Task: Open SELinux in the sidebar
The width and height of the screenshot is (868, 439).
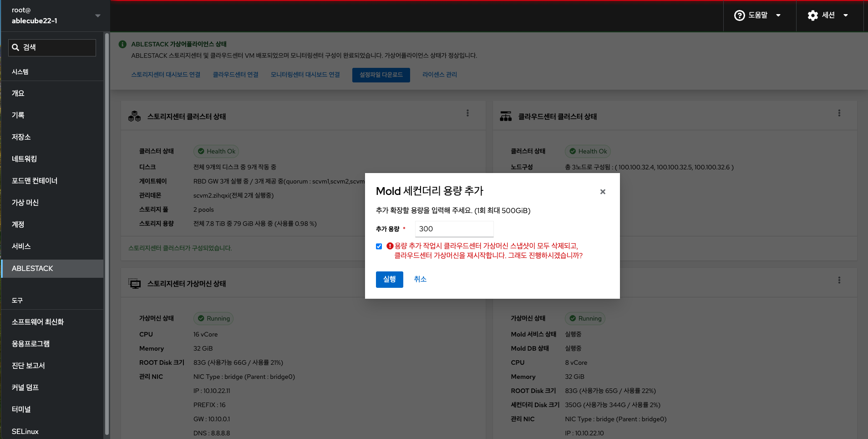Action: 52,431
